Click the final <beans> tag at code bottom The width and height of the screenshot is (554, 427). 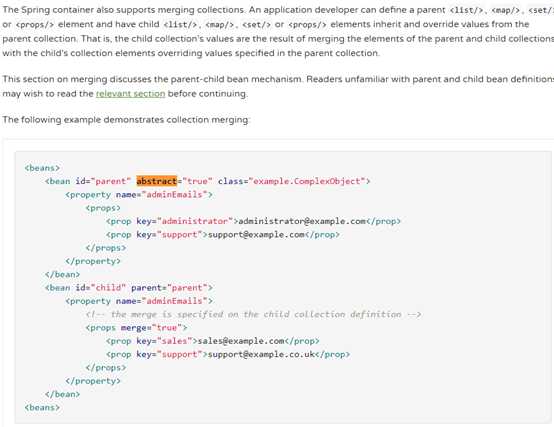[42, 407]
